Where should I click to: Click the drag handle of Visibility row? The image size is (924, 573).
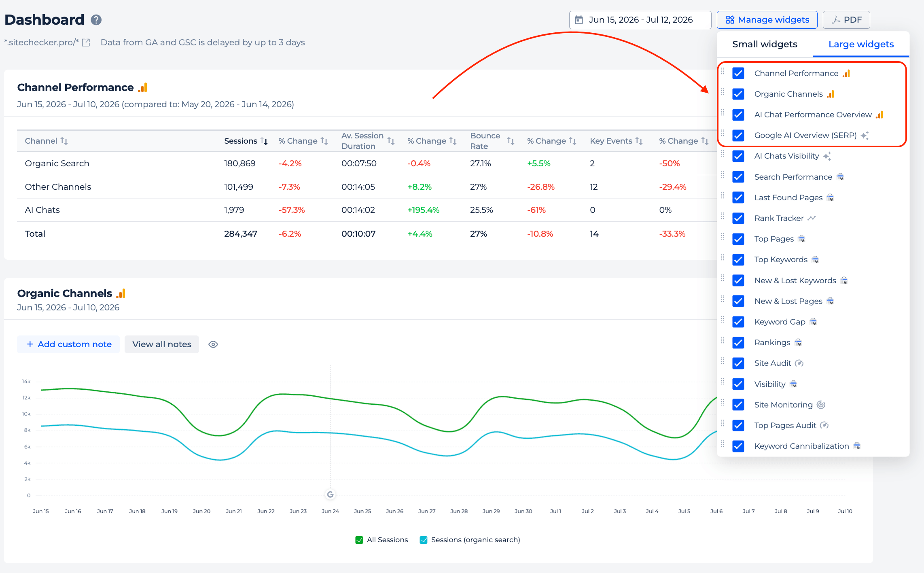click(x=723, y=382)
